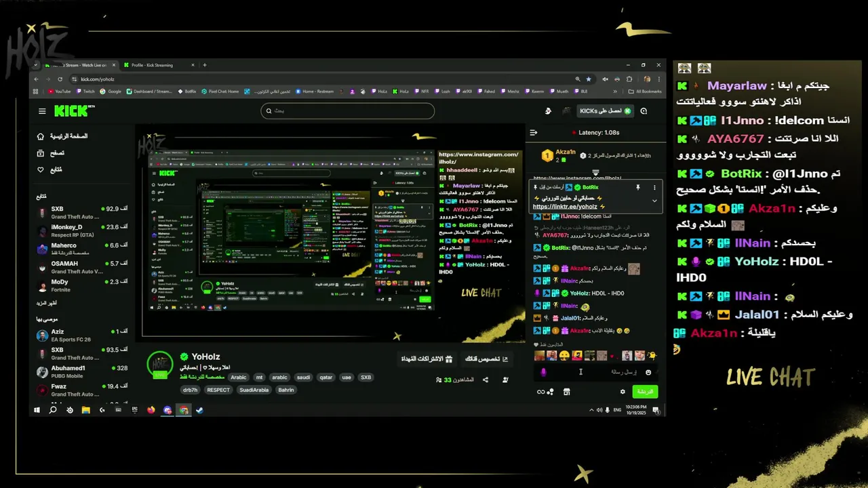Open BotRix bookmark

187,91
